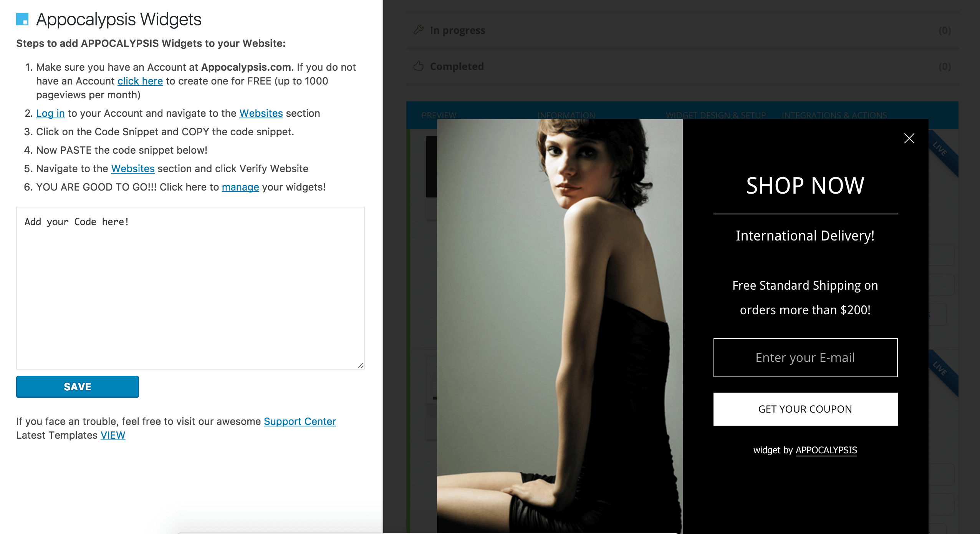Visit the Support Center link

tap(300, 421)
